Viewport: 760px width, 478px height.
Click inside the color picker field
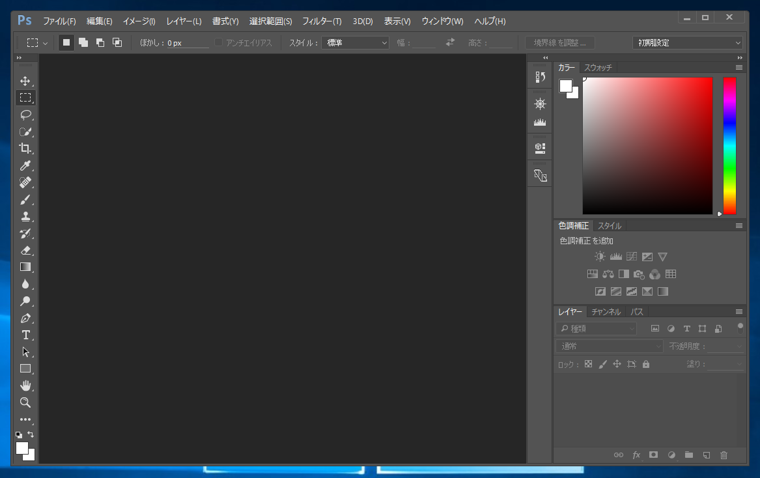[x=648, y=145]
